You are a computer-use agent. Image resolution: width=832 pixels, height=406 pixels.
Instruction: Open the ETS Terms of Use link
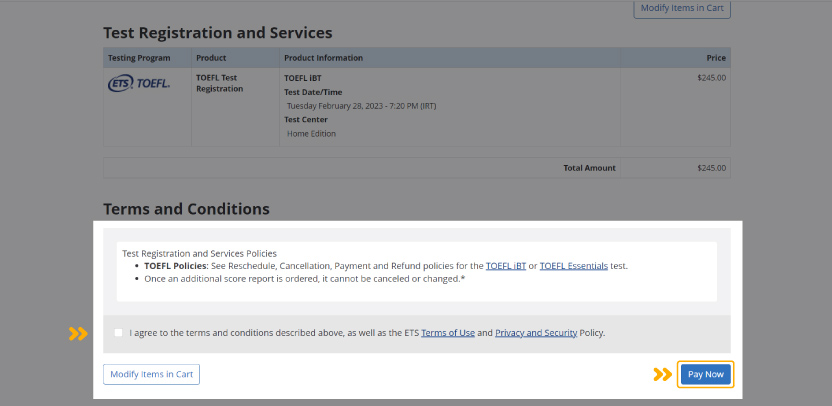[448, 333]
